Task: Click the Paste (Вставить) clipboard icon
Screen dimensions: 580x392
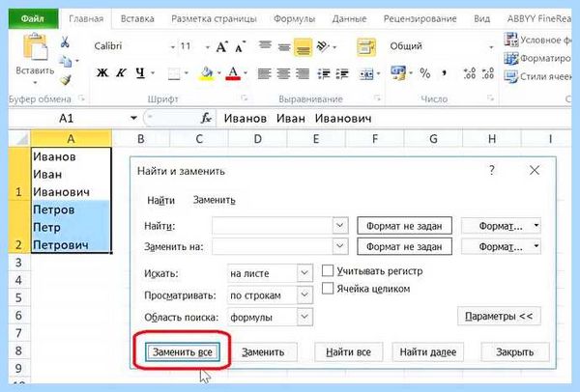Action: click(35, 46)
